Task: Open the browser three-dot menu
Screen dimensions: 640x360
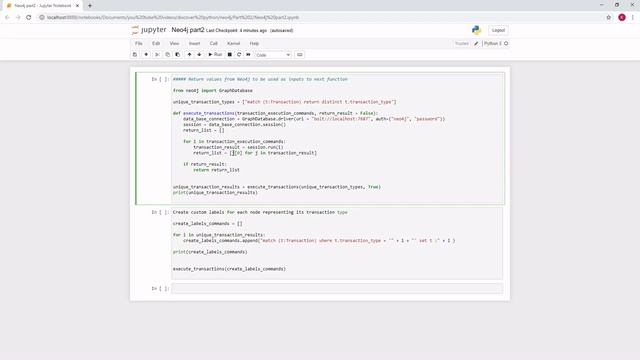Action: pos(633,18)
